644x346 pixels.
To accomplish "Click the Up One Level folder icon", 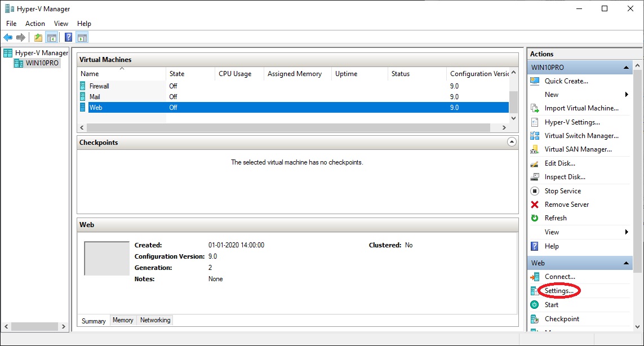I will click(x=38, y=38).
